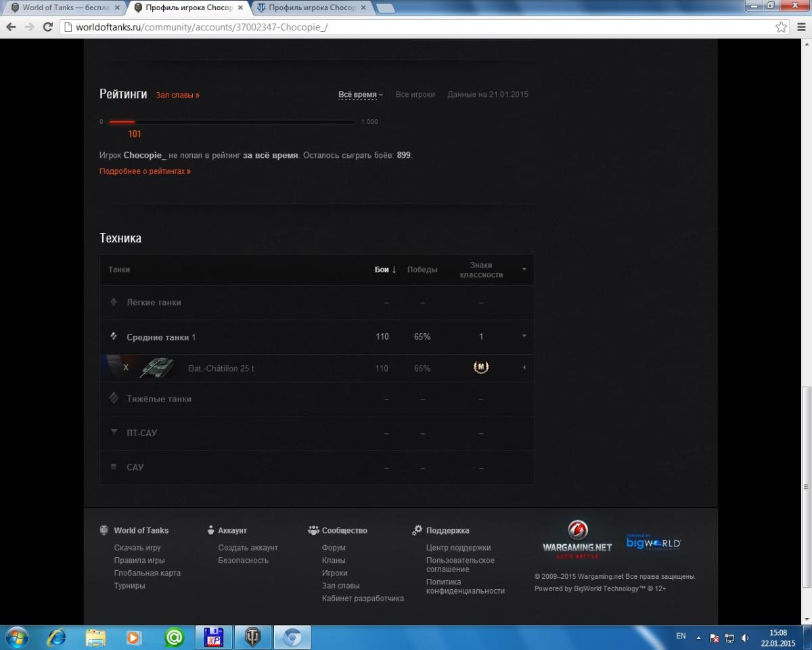Viewport: 812px width, 650px height.
Task: Open Пользовательское соглашение footer link
Action: click(x=460, y=565)
